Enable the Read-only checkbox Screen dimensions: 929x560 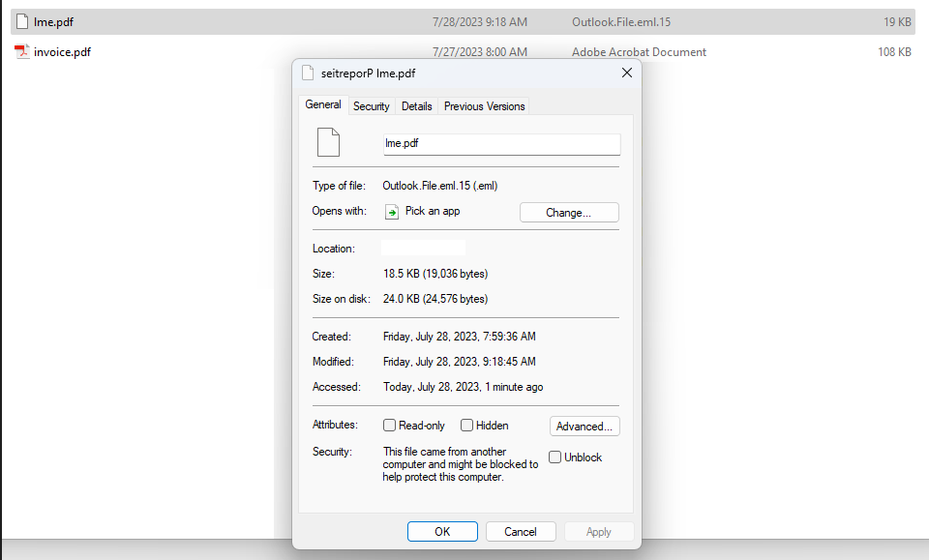coord(390,426)
